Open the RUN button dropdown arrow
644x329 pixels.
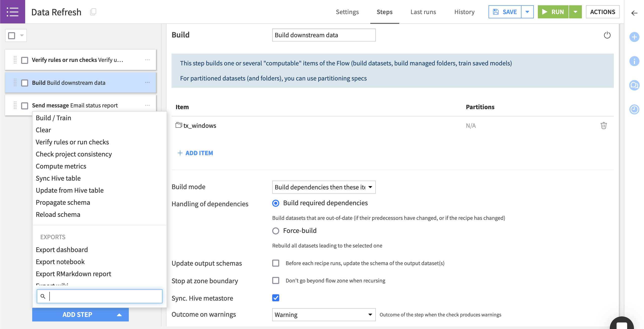click(x=575, y=12)
